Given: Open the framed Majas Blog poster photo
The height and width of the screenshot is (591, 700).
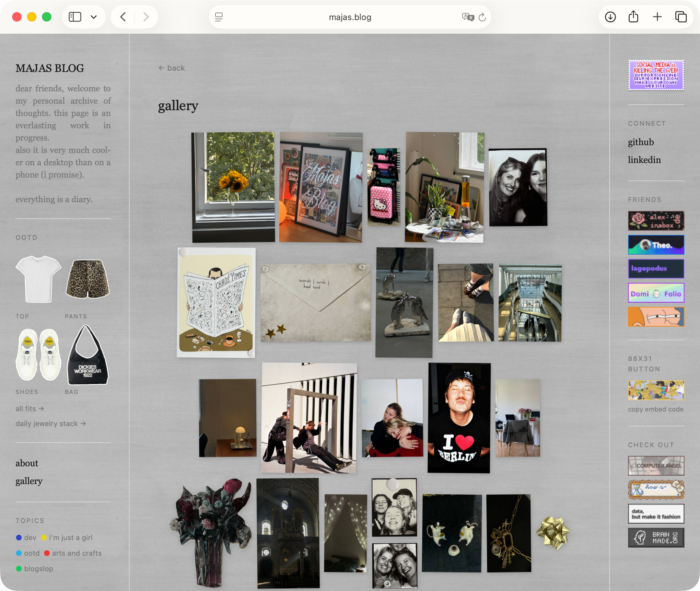Looking at the screenshot, I should click(321, 187).
